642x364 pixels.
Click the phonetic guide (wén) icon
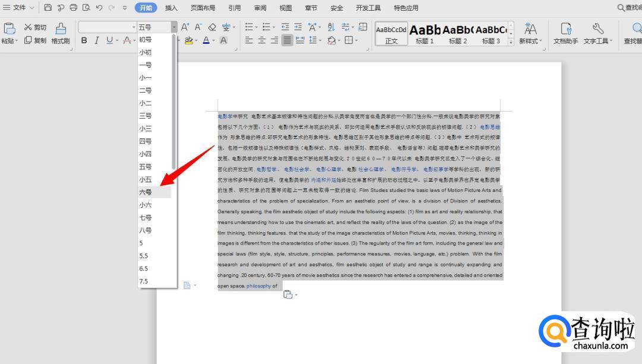(x=226, y=27)
